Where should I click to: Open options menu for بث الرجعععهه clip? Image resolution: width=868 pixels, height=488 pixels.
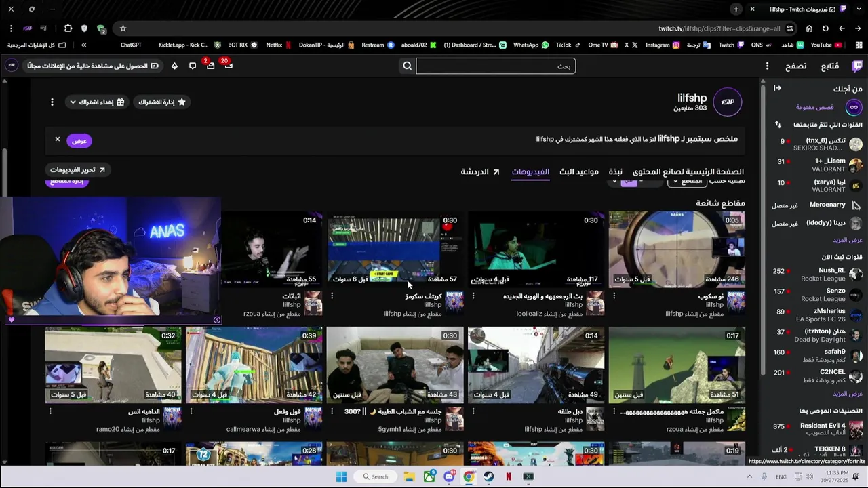473,296
